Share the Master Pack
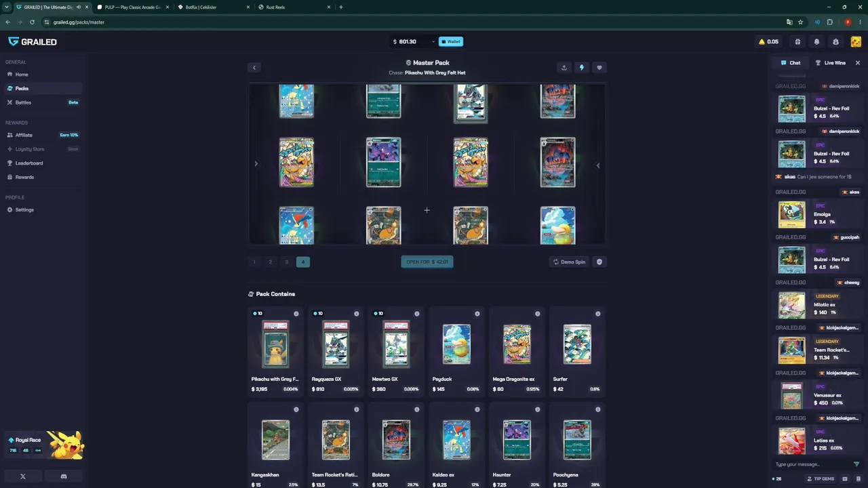Viewport: 868px width, 488px height. pyautogui.click(x=564, y=67)
